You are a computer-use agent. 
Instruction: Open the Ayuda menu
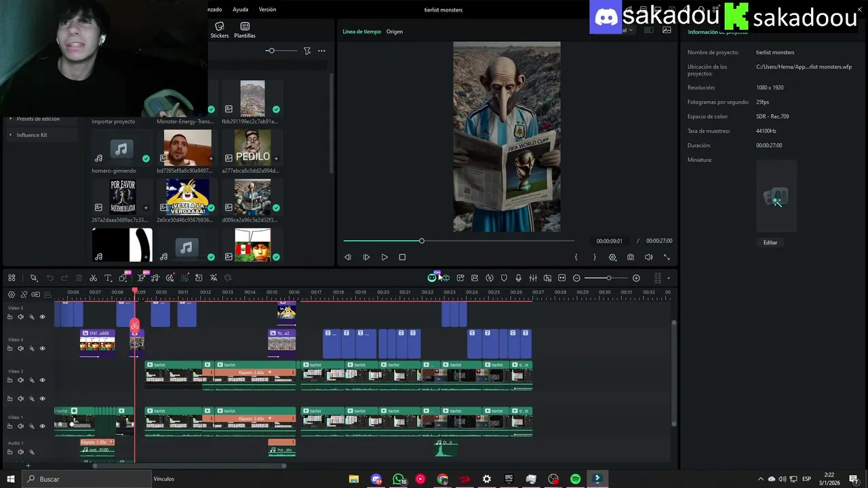240,9
